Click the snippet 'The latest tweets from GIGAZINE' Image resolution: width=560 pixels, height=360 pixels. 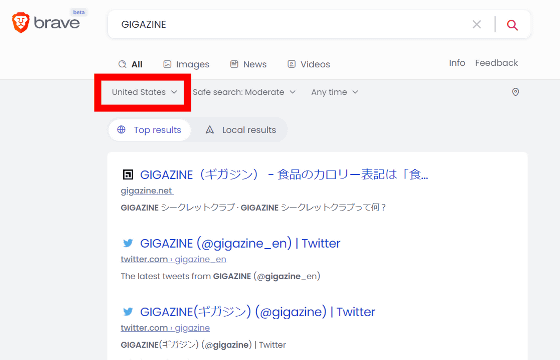[220, 276]
